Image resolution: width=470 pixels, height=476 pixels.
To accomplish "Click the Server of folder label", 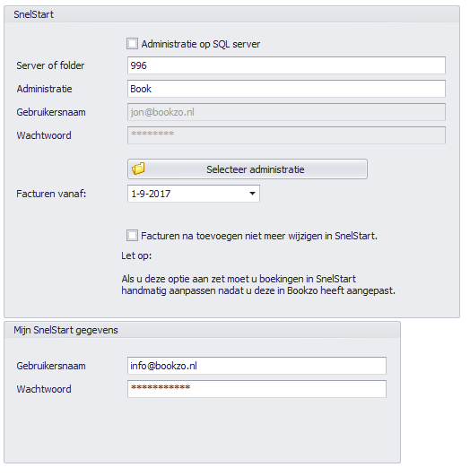I will 50,65.
